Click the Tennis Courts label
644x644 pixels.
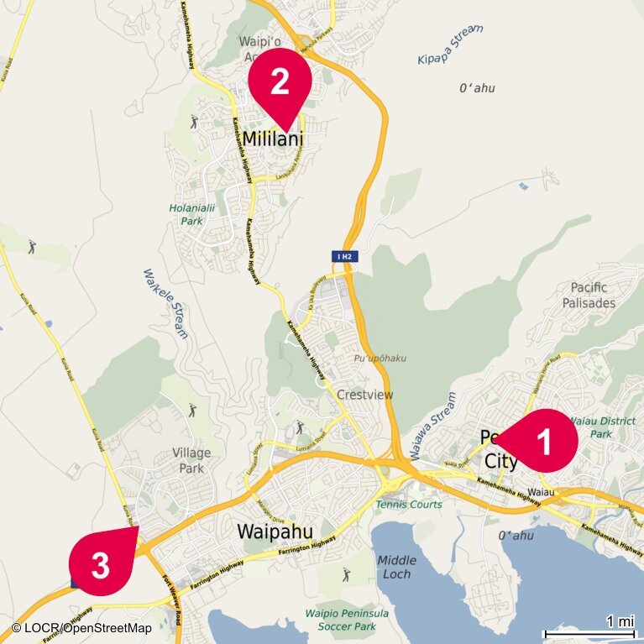click(x=409, y=505)
